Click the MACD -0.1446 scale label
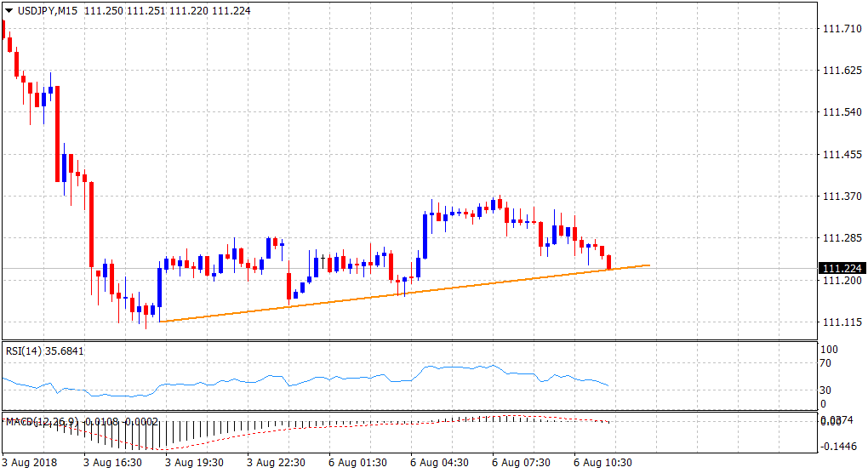Image resolution: width=868 pixels, height=473 pixels. [x=838, y=446]
